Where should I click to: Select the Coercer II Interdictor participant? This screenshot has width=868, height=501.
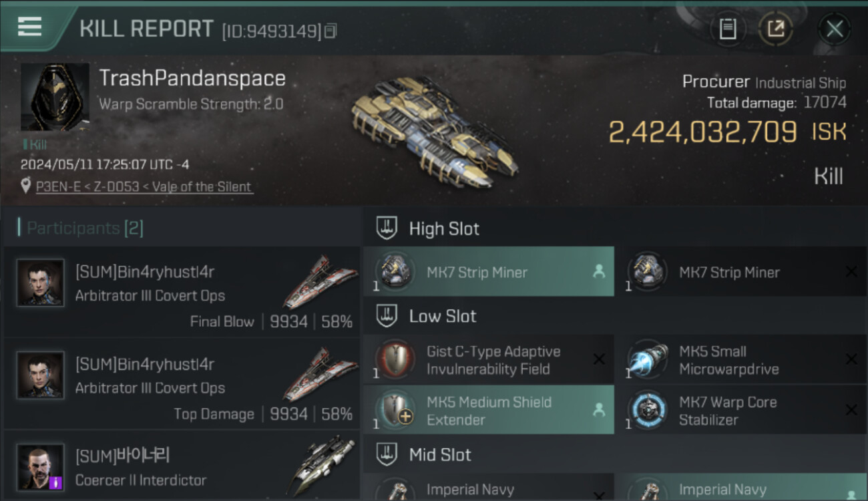coord(182,467)
